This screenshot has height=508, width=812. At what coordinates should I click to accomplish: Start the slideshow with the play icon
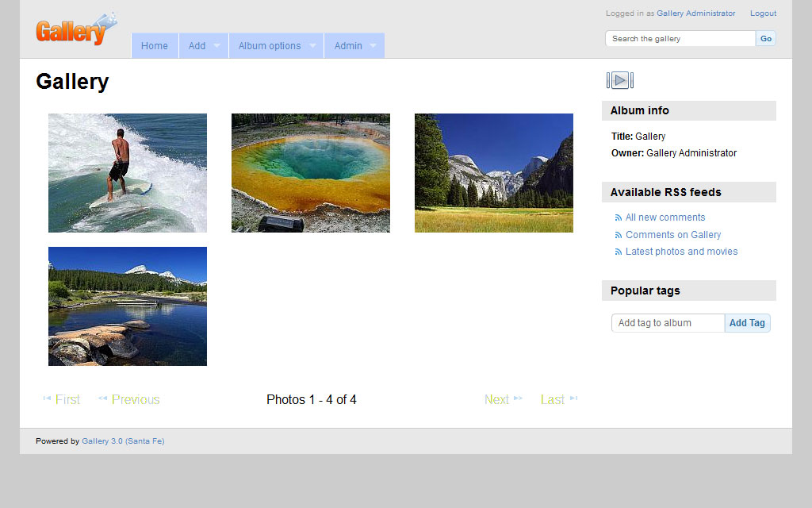(620, 80)
